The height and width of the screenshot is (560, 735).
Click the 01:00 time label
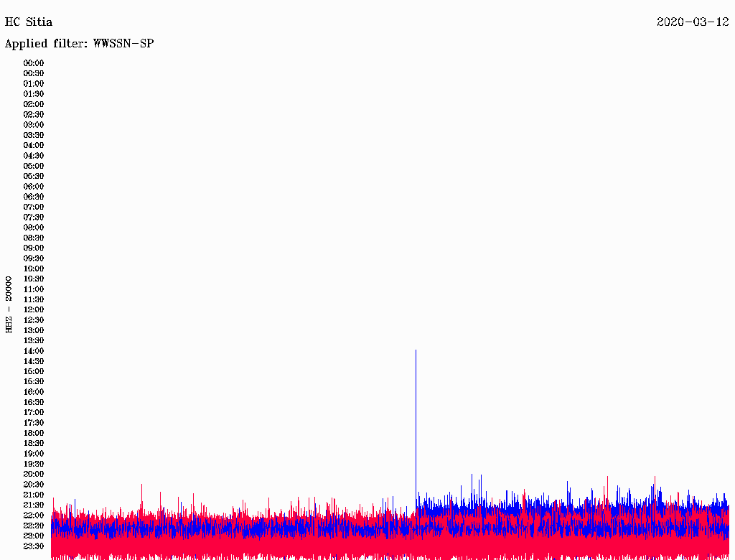tap(34, 83)
